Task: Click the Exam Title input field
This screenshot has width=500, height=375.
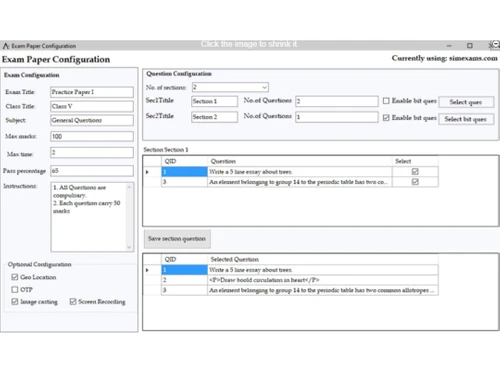Action: coord(92,92)
